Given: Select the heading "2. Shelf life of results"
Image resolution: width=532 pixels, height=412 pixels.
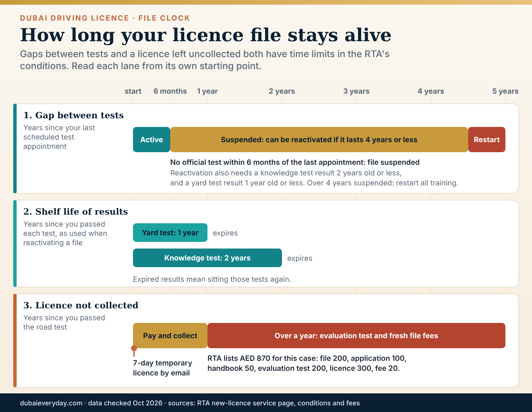Looking at the screenshot, I should (75, 212).
